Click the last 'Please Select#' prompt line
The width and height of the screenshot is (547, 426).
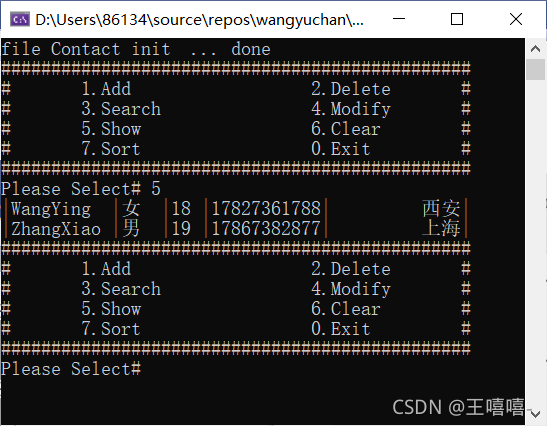(x=71, y=369)
